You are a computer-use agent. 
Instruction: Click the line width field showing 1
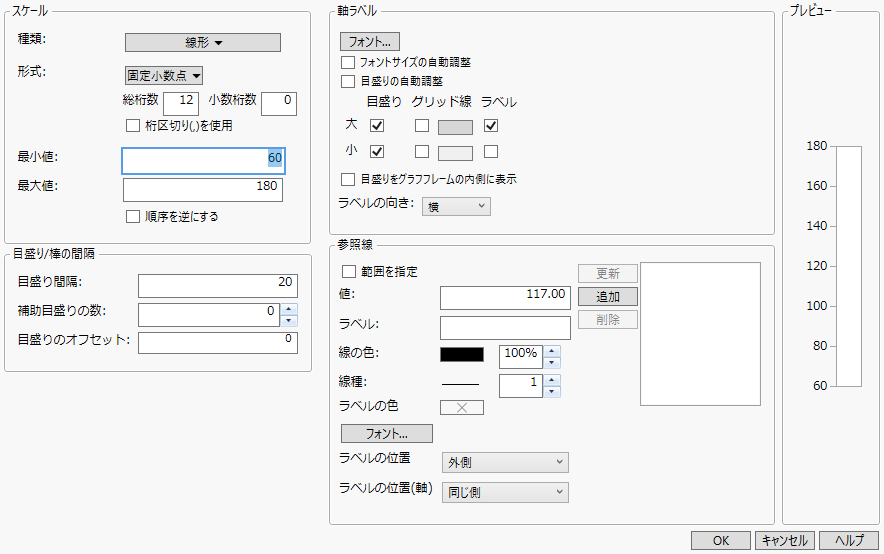(x=521, y=386)
